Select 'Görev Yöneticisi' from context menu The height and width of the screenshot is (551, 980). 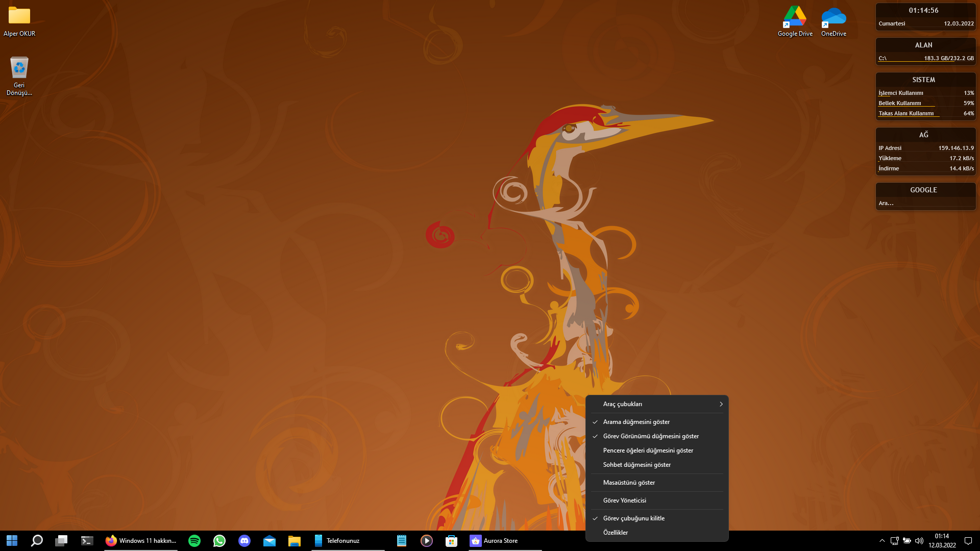click(624, 500)
